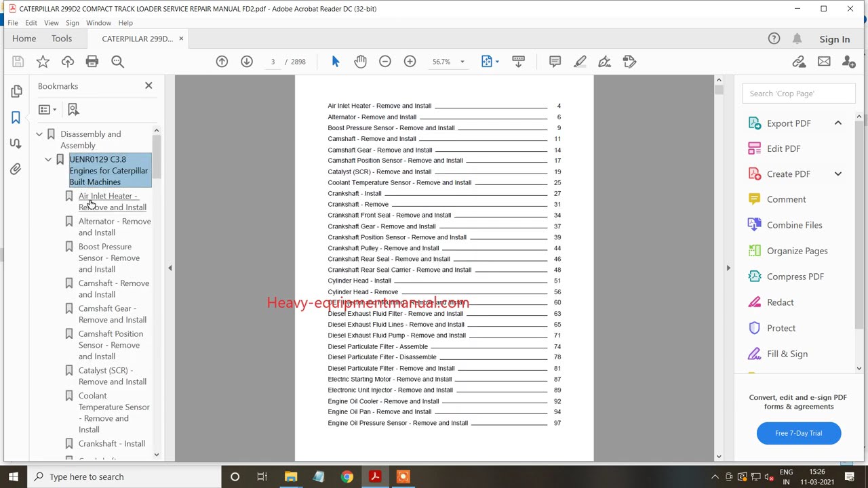The height and width of the screenshot is (488, 868).
Task: Toggle the bookmarks panel icon
Action: [x=16, y=117]
